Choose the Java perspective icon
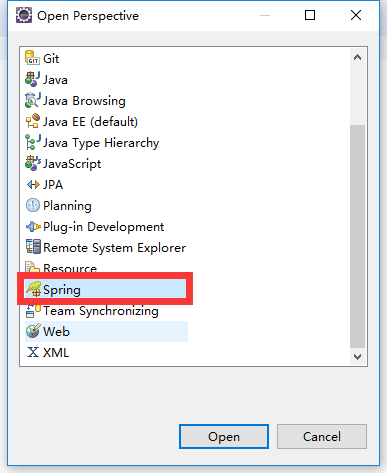Image resolution: width=387 pixels, height=473 pixels. click(33, 79)
